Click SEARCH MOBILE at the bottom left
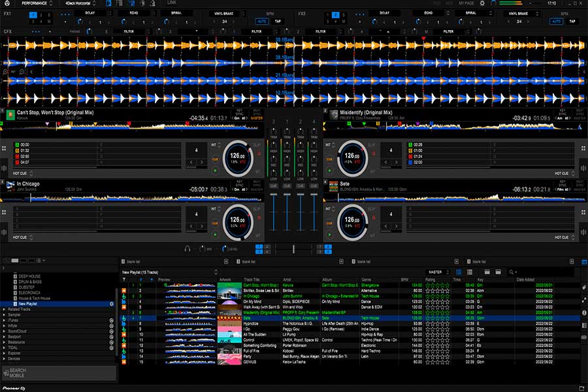 pos(20,370)
